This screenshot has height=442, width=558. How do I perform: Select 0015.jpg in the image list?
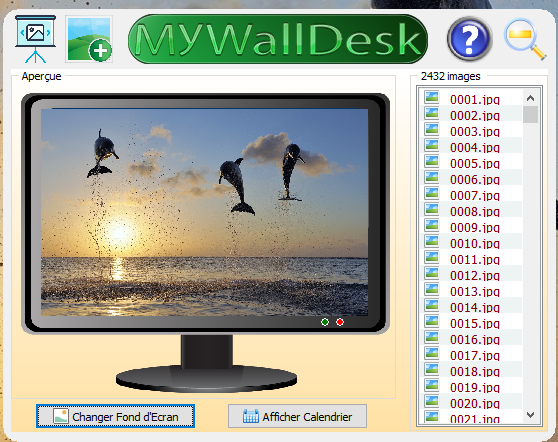pyautogui.click(x=475, y=323)
